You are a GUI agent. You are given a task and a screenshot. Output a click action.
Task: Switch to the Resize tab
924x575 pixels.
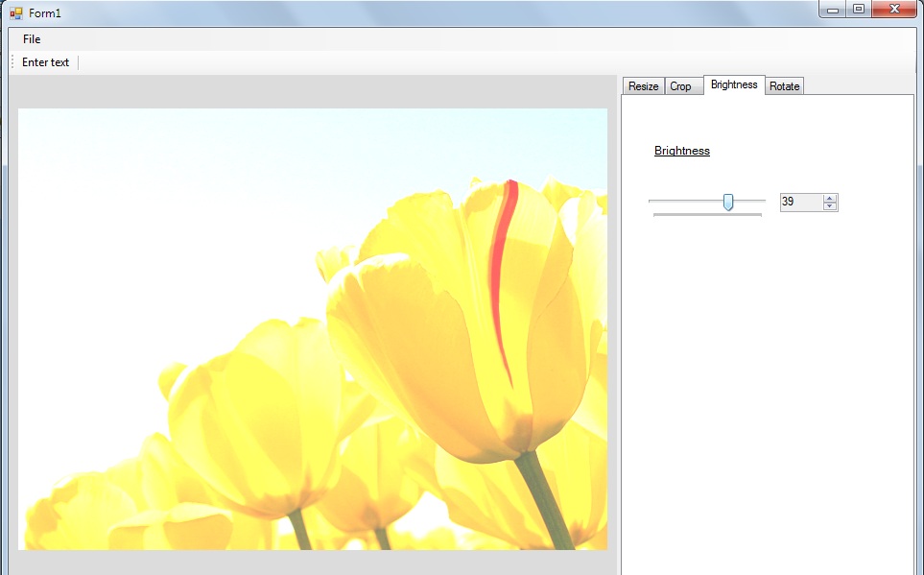pos(643,86)
